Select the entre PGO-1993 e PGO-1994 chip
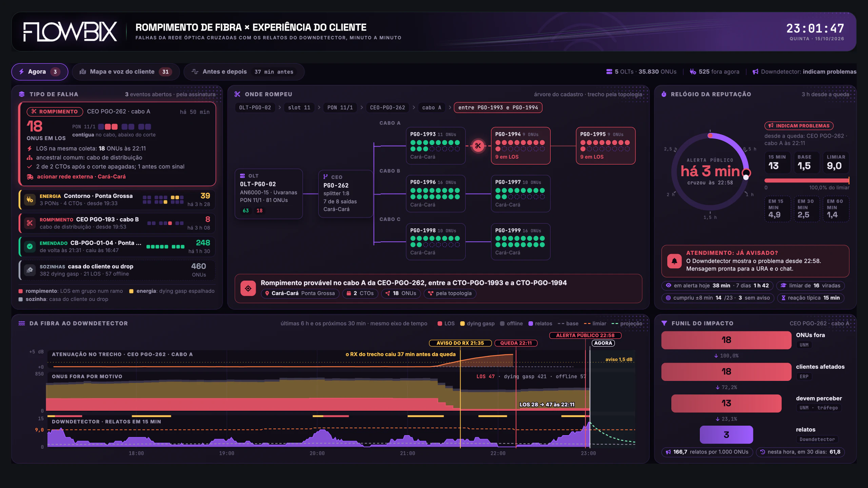 click(498, 108)
